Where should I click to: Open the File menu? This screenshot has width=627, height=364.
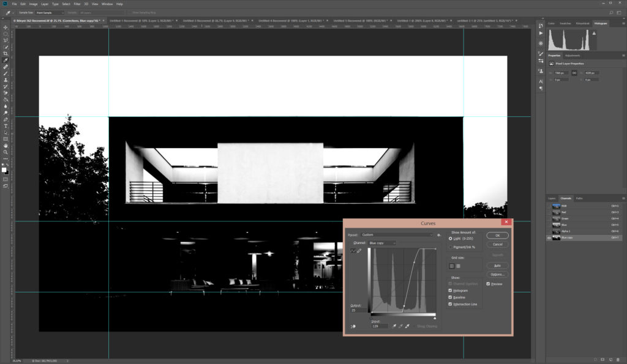pyautogui.click(x=15, y=4)
